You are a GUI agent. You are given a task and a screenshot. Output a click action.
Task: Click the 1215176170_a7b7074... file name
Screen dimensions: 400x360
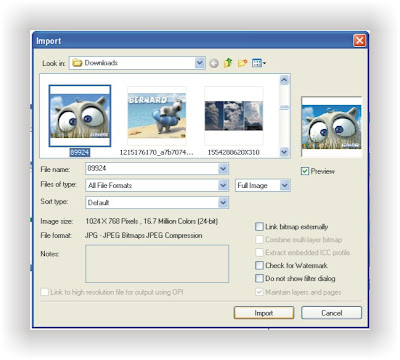[156, 152]
